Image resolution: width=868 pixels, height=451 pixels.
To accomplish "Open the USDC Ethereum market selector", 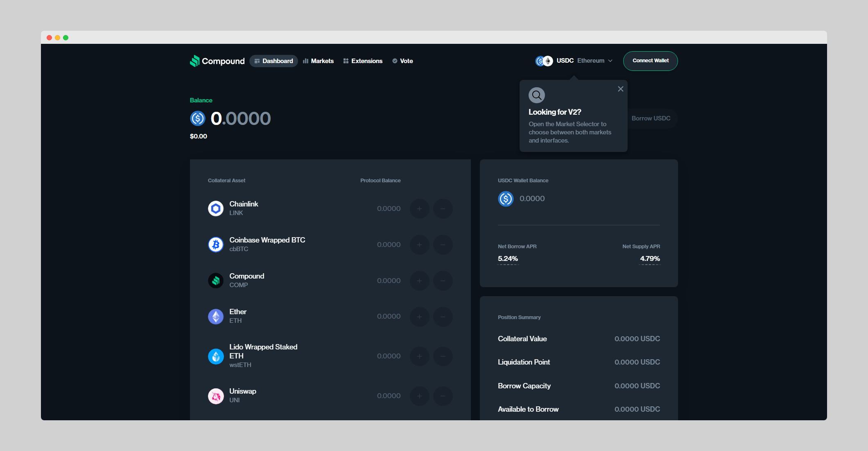I will [x=574, y=61].
